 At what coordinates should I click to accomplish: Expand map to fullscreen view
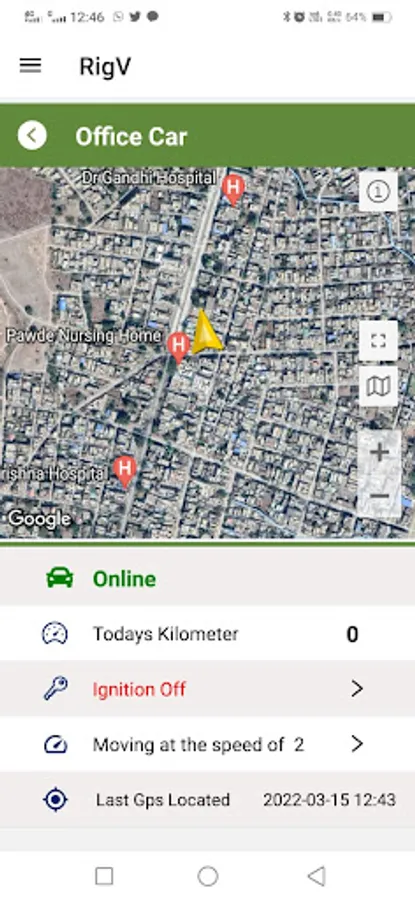(x=378, y=341)
